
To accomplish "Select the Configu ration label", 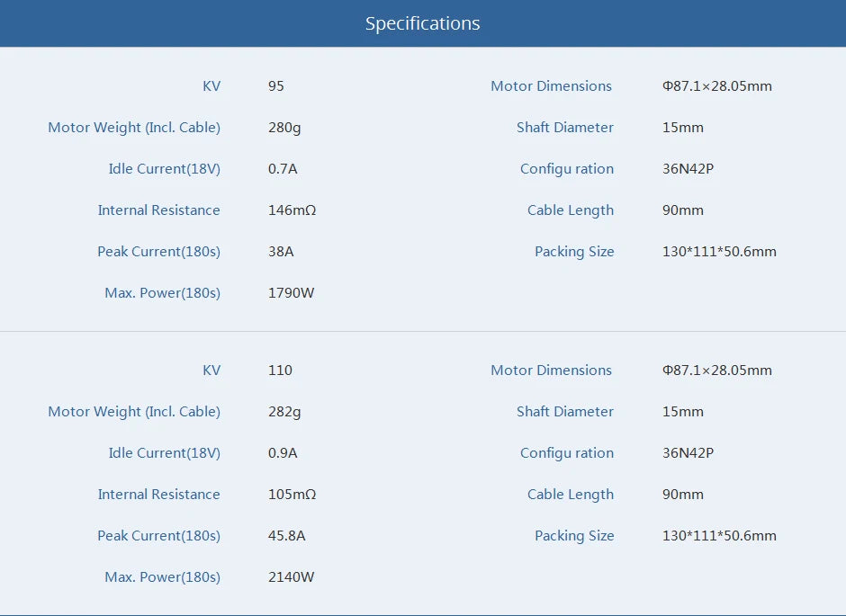I will tap(567, 169).
